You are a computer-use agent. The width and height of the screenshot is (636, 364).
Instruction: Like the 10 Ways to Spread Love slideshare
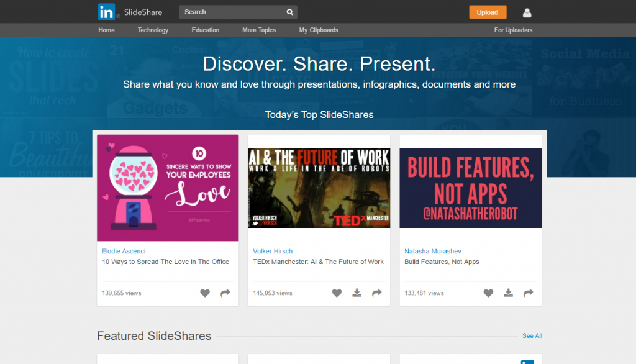205,293
